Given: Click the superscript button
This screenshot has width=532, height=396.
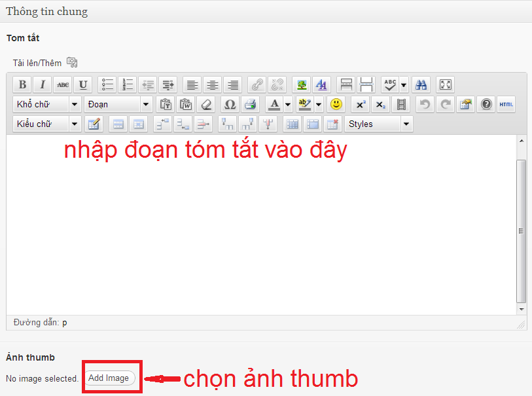Looking at the screenshot, I should 361,104.
